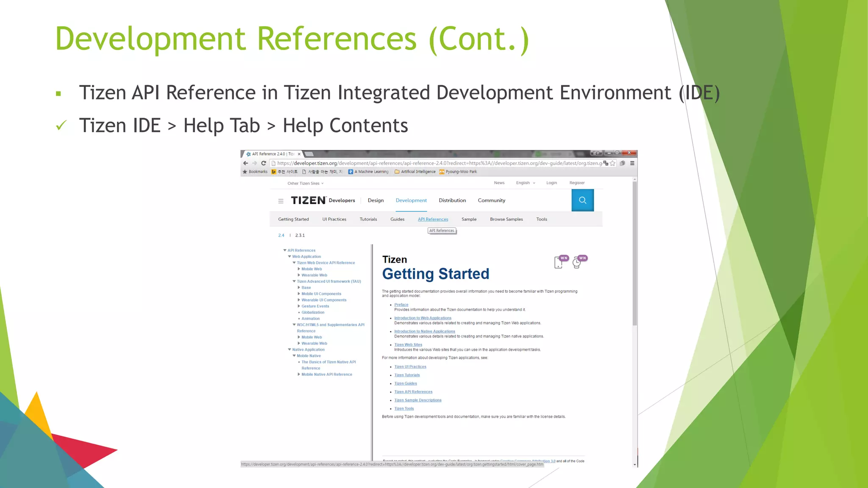Open the Preface link

tap(401, 305)
